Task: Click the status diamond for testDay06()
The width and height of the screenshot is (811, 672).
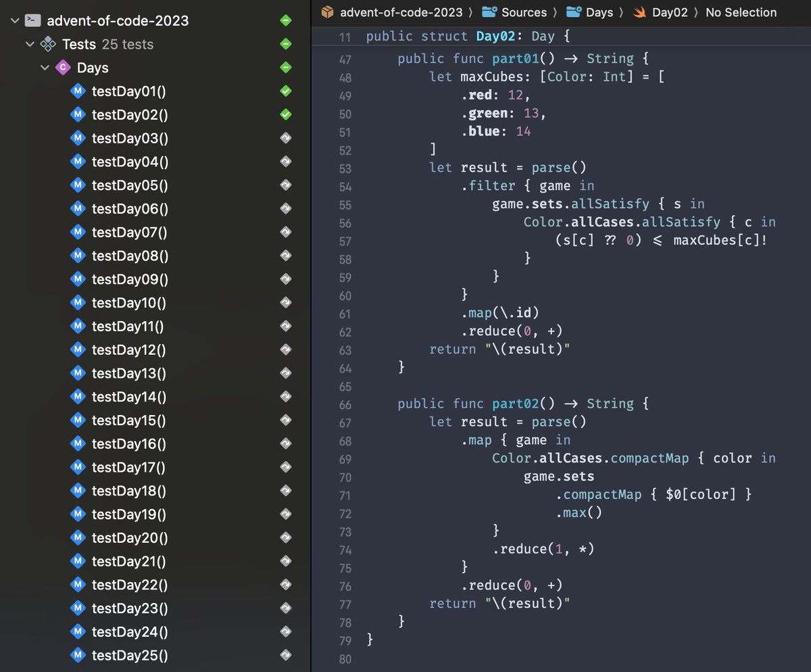Action: tap(286, 209)
